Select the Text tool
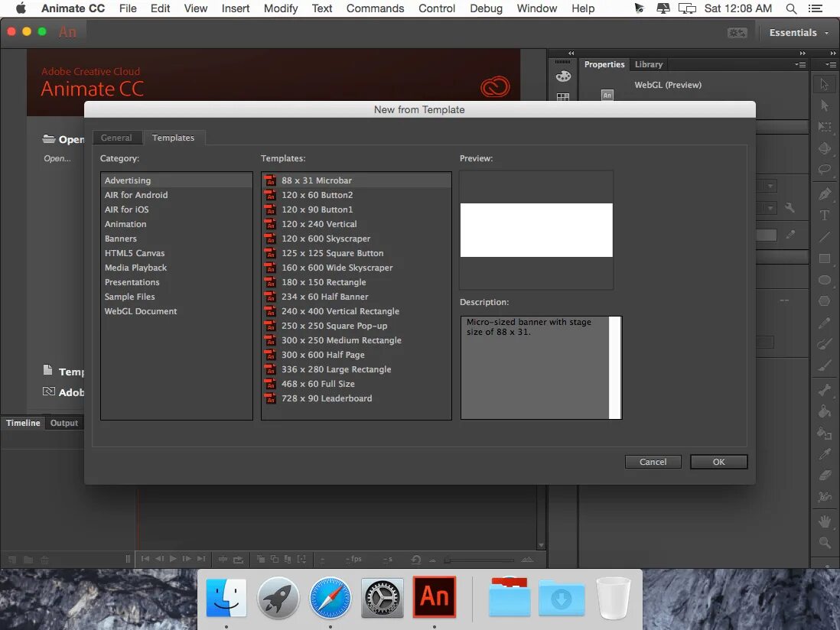Viewport: 840px width, 630px height. 825,215
